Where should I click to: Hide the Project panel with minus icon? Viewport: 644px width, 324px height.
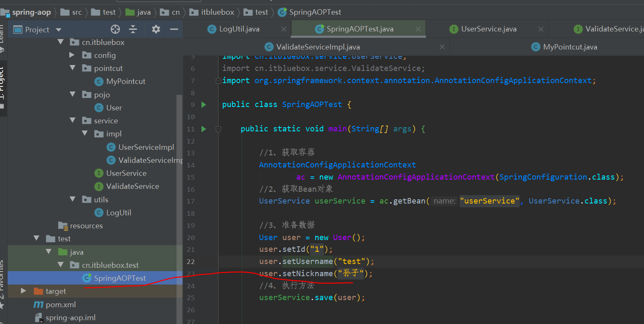pyautogui.click(x=174, y=29)
